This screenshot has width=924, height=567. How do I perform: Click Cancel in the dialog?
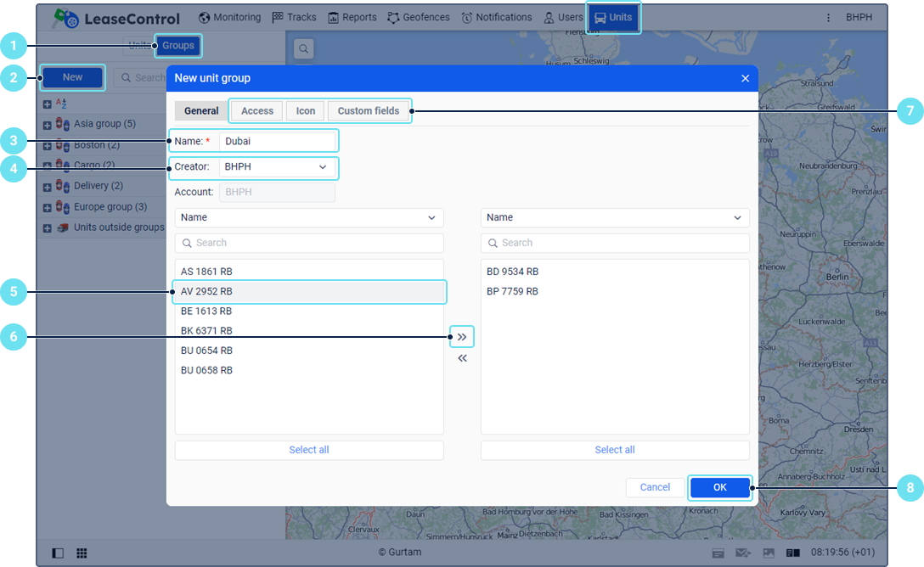point(655,487)
